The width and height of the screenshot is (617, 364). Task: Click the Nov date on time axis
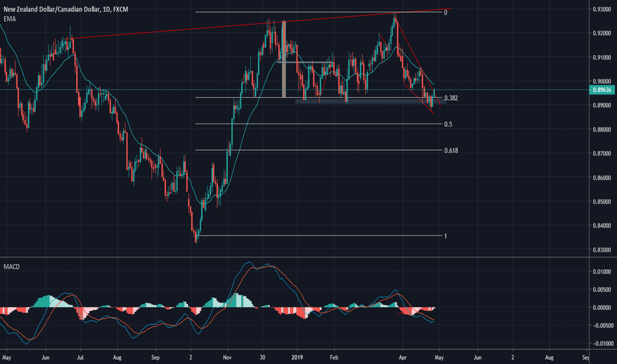coord(227,357)
